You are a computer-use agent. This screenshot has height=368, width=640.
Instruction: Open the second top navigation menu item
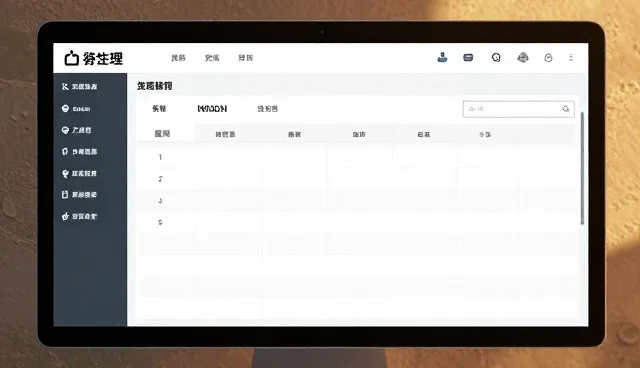(x=212, y=58)
